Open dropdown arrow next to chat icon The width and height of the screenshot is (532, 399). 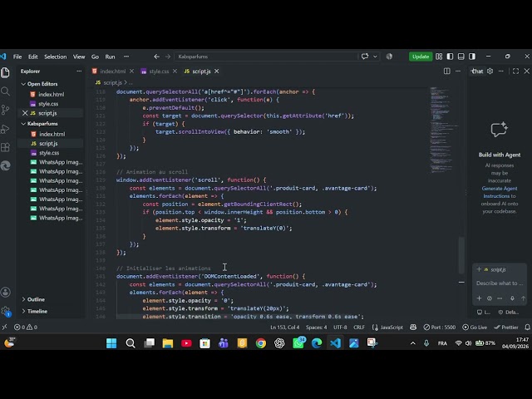pyautogui.click(x=375, y=57)
